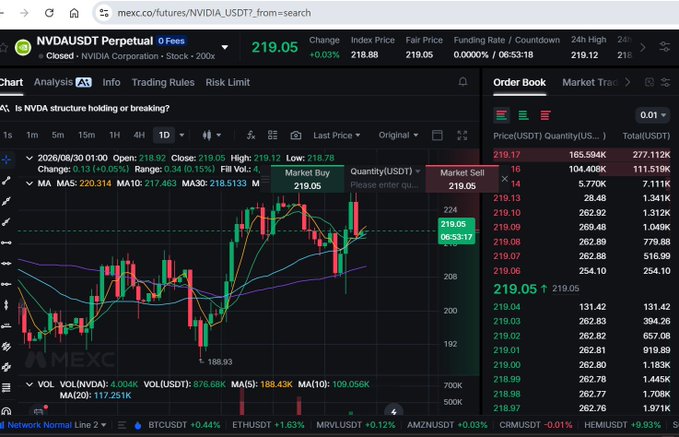Screen dimensions: 679x437
Task: Click the Market Buy 219.05 button
Action: tap(307, 179)
